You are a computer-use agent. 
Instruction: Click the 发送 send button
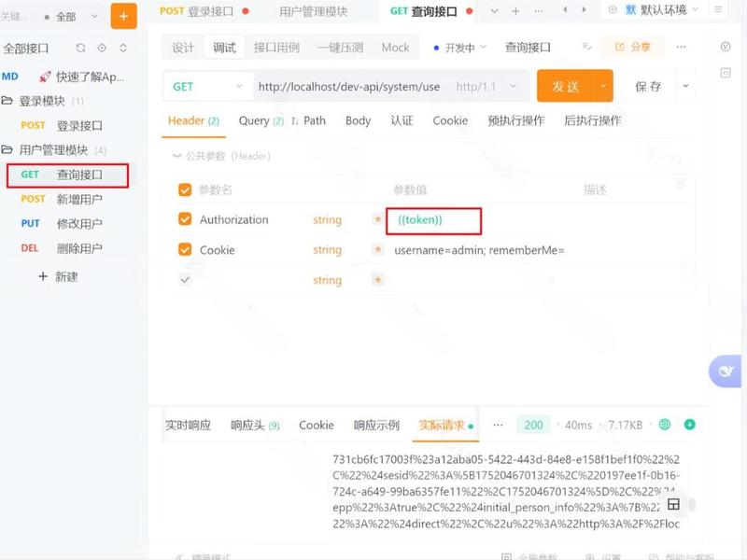(566, 86)
